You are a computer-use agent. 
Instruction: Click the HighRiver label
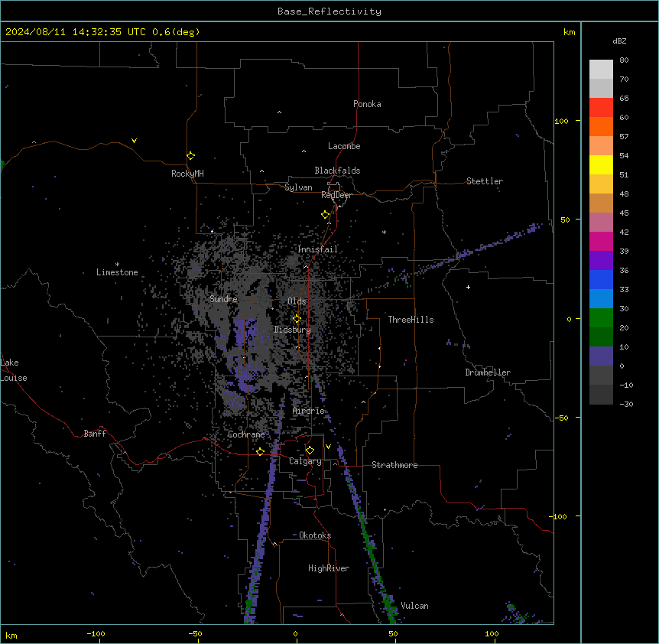tap(329, 568)
